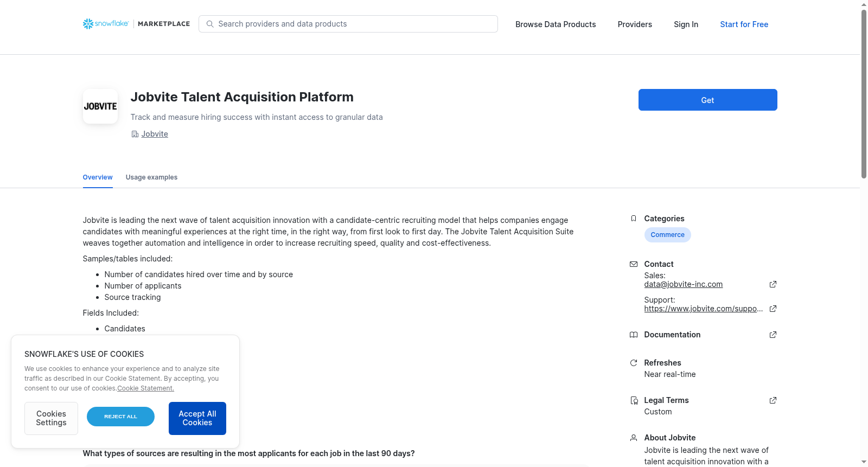Open the Documentation external link icon
The width and height of the screenshot is (868, 467).
point(773,335)
